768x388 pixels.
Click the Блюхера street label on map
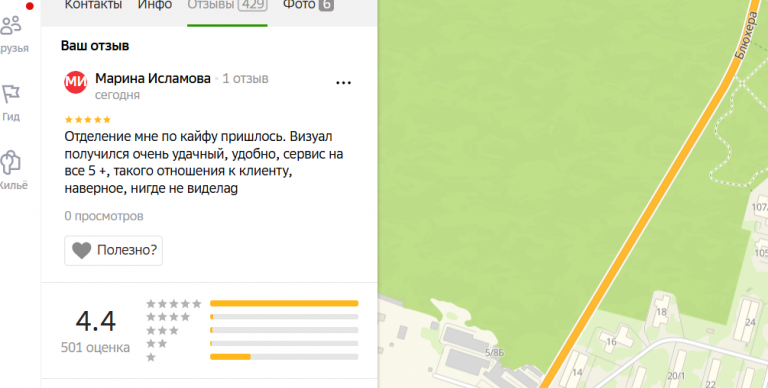(746, 35)
